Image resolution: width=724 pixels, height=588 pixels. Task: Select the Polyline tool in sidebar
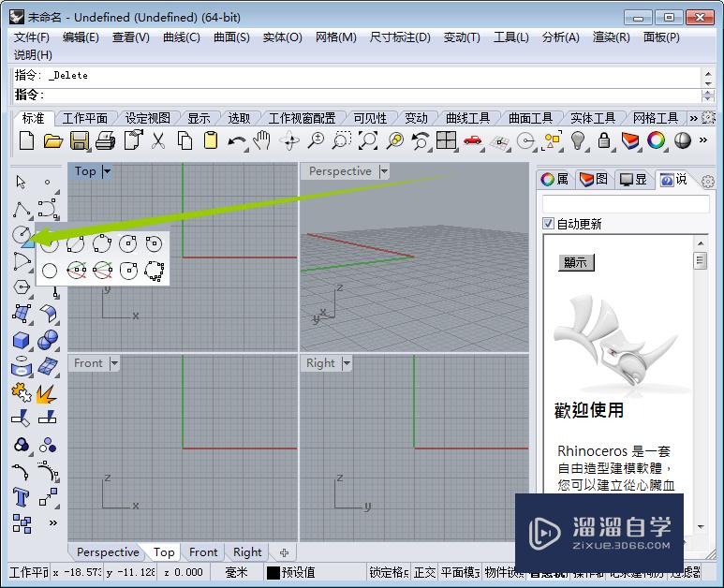pyautogui.click(x=22, y=209)
